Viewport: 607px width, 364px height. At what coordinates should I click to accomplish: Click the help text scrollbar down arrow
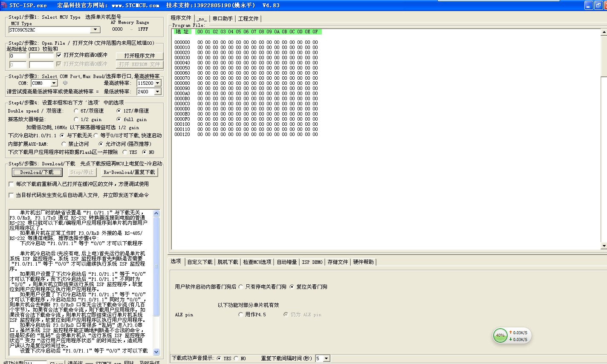tap(156, 352)
